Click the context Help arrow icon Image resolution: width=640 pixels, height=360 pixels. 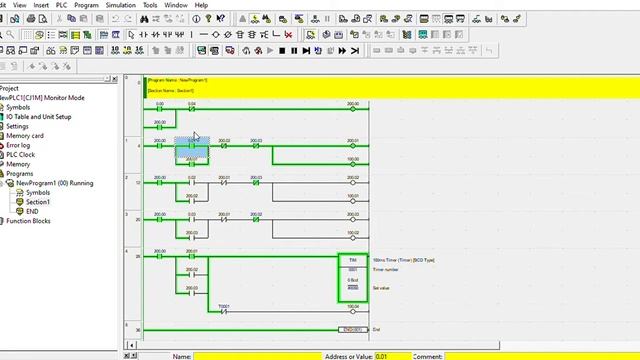coord(221,19)
